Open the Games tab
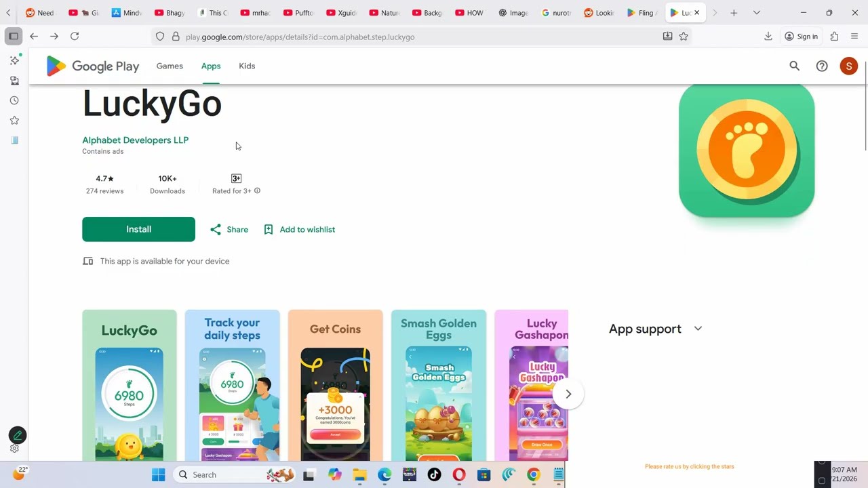Viewport: 868px width, 488px height. click(x=170, y=66)
